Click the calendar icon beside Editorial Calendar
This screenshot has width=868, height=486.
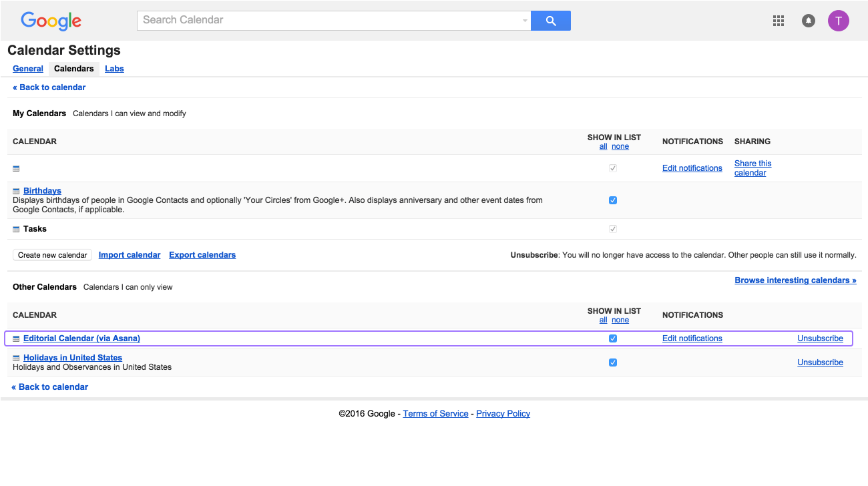click(16, 339)
